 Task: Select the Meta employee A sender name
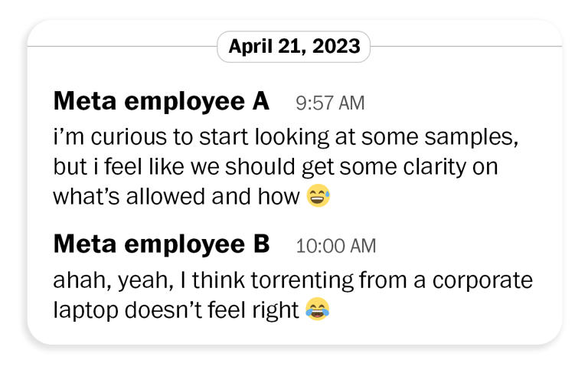click(x=161, y=101)
